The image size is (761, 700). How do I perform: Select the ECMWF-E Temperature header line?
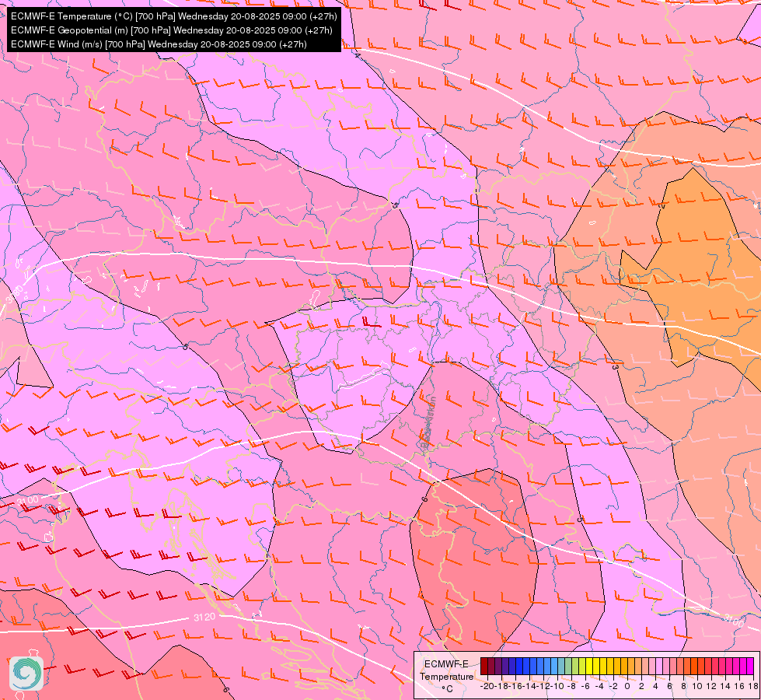click(x=174, y=16)
